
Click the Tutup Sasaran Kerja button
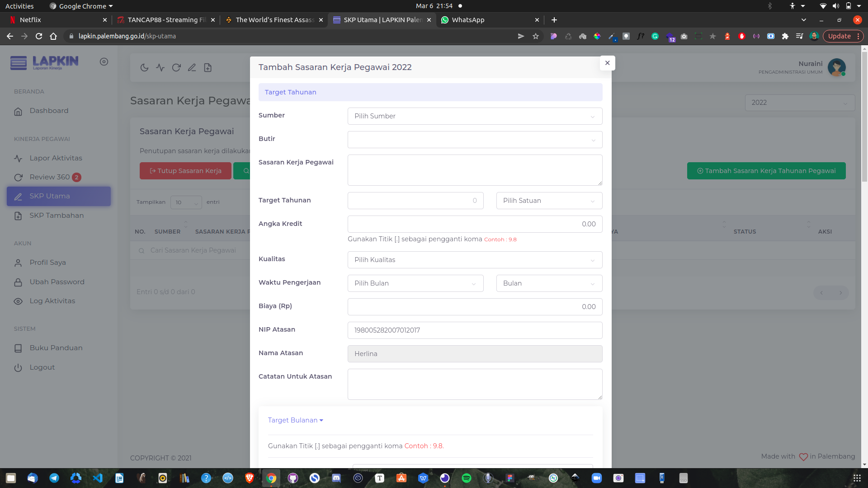[x=185, y=171]
